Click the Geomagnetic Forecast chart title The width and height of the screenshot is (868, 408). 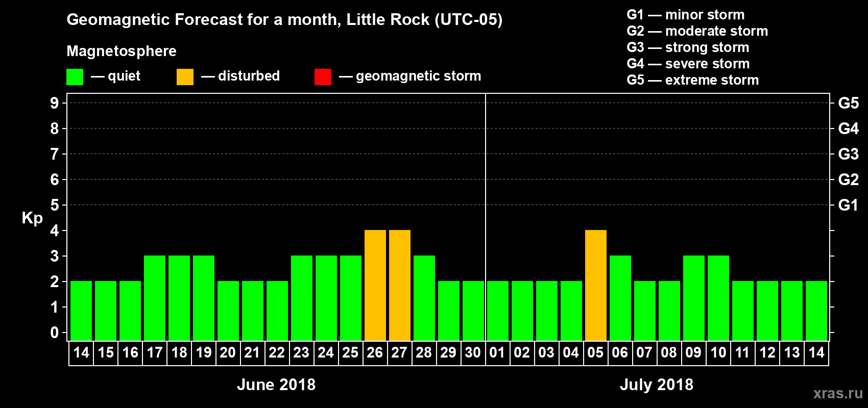pyautogui.click(x=284, y=20)
